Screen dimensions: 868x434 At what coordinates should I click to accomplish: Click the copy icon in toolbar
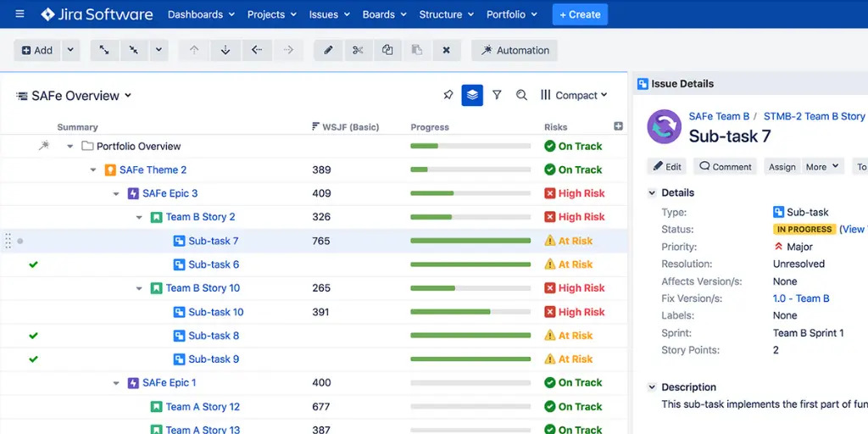click(x=387, y=50)
